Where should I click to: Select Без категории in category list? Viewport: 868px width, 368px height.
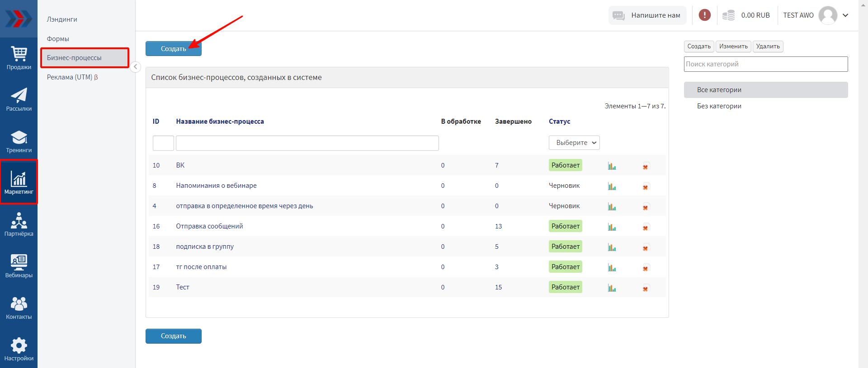point(719,106)
